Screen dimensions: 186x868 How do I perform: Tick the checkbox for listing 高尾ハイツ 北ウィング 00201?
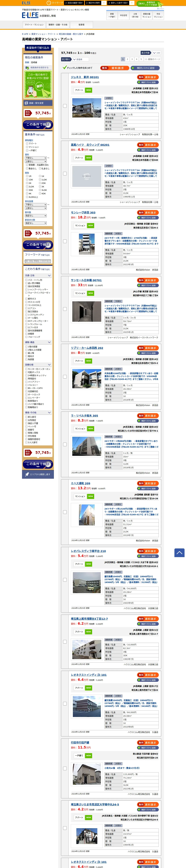65,174
